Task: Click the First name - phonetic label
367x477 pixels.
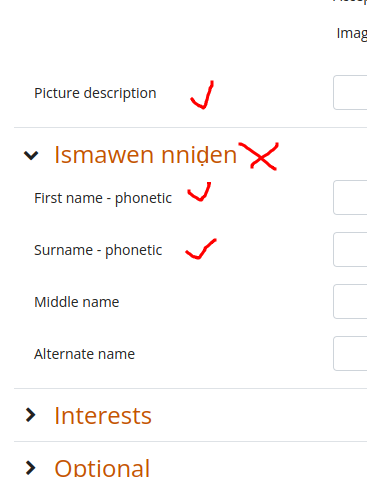Action: pos(103,198)
